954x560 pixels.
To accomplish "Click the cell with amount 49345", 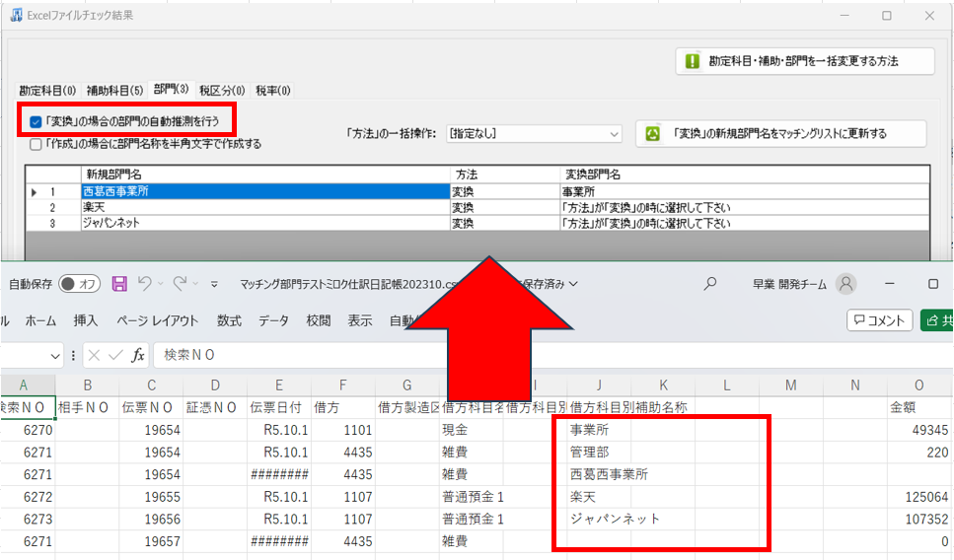I will click(x=918, y=431).
